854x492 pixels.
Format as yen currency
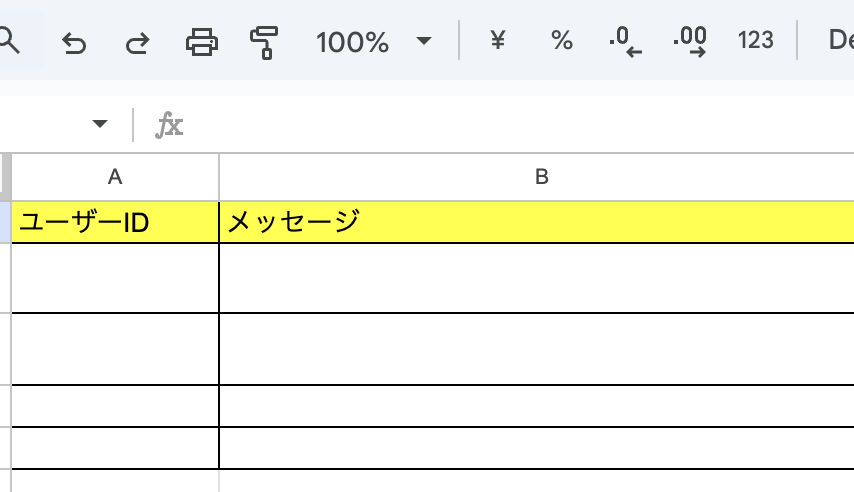click(497, 41)
